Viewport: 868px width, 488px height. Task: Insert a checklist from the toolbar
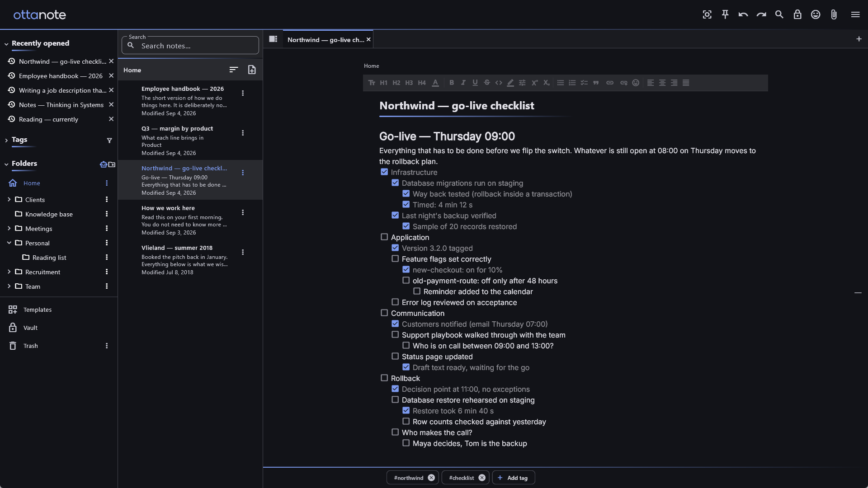coord(584,83)
